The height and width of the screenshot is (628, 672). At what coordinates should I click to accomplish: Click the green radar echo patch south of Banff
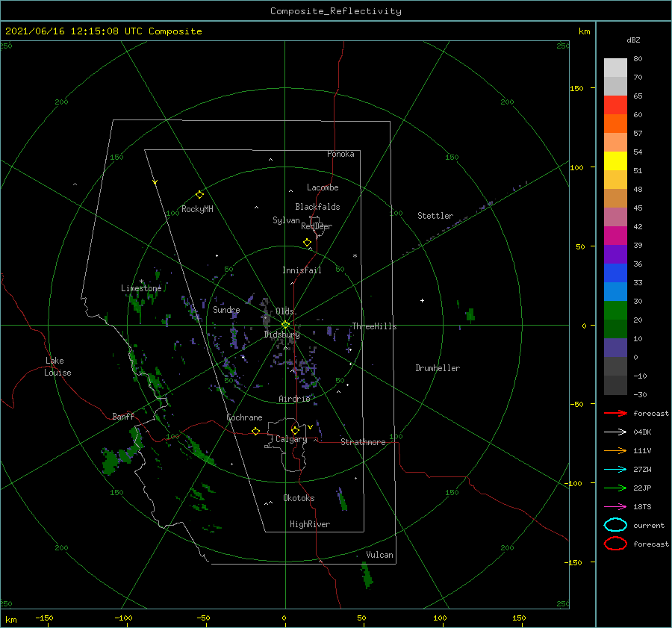click(x=121, y=453)
